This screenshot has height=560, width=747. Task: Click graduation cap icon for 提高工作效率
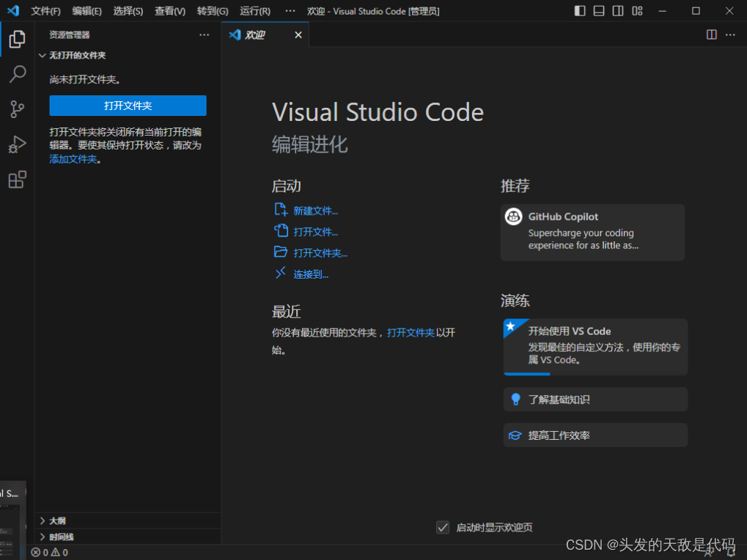pyautogui.click(x=515, y=435)
